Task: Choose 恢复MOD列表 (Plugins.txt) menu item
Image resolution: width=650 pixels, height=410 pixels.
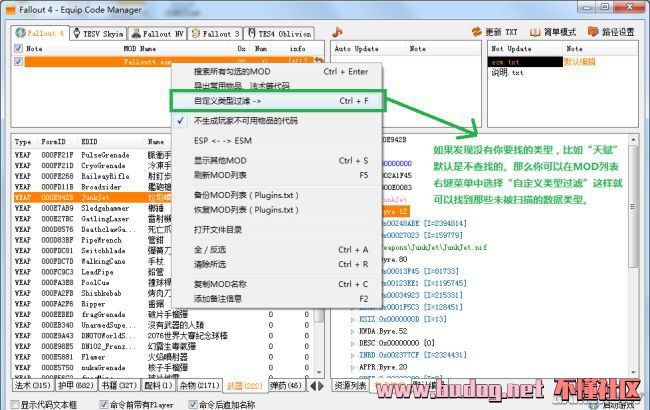Action: click(276, 210)
